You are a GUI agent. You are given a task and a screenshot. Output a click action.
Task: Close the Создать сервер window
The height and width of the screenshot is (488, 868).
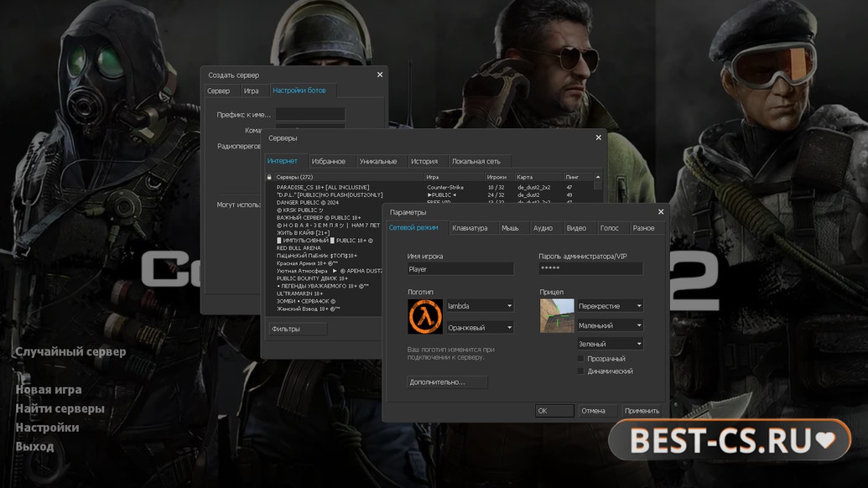coord(380,75)
